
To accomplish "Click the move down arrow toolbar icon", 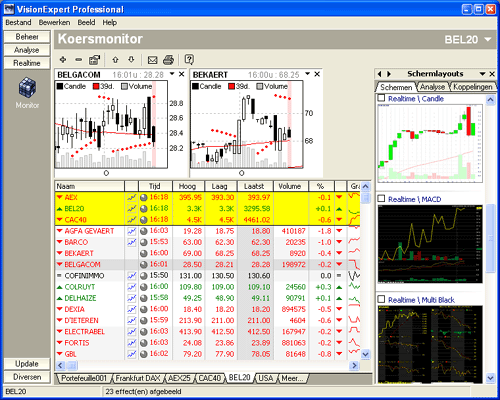I will [131, 60].
